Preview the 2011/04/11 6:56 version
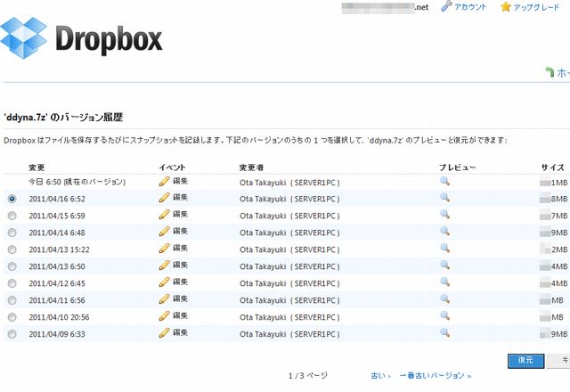This screenshot has height=392, width=570. [x=444, y=299]
